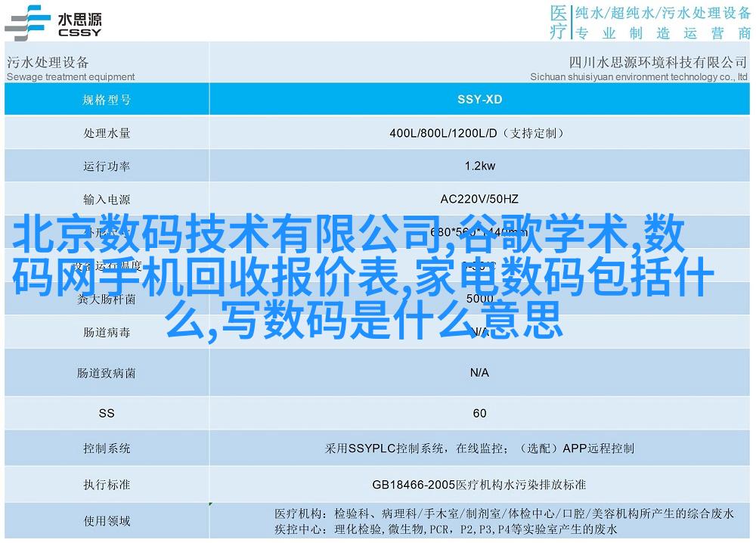Select the 输入电源 row label
The width and height of the screenshot is (756, 543).
click(107, 199)
